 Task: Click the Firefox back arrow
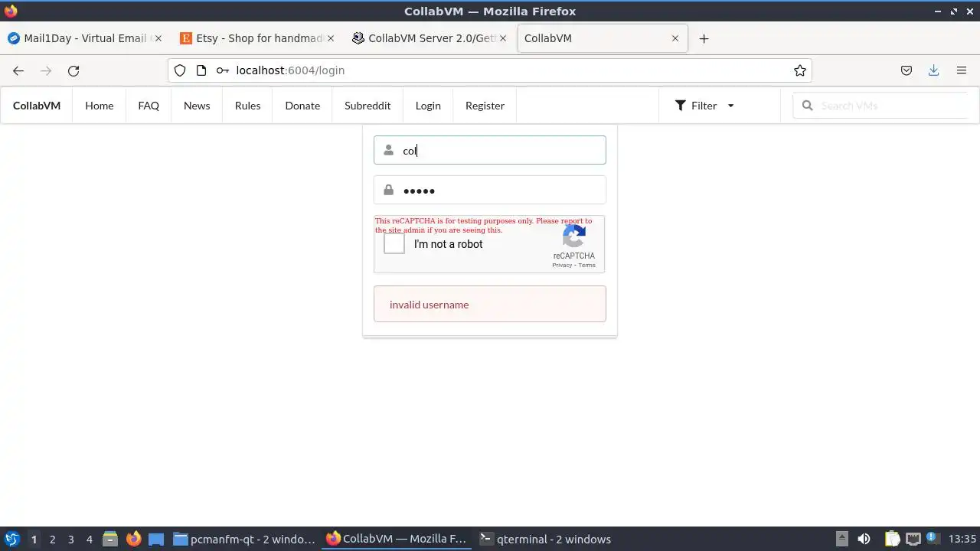[x=18, y=70]
